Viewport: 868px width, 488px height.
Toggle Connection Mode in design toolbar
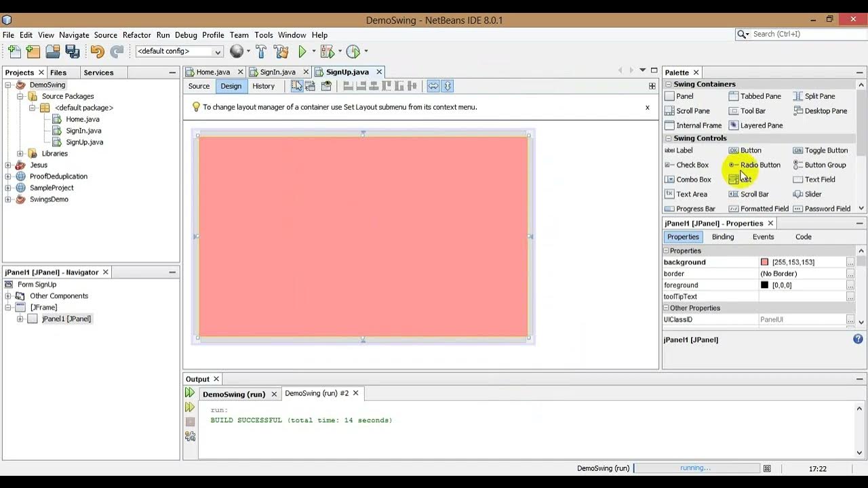click(311, 86)
